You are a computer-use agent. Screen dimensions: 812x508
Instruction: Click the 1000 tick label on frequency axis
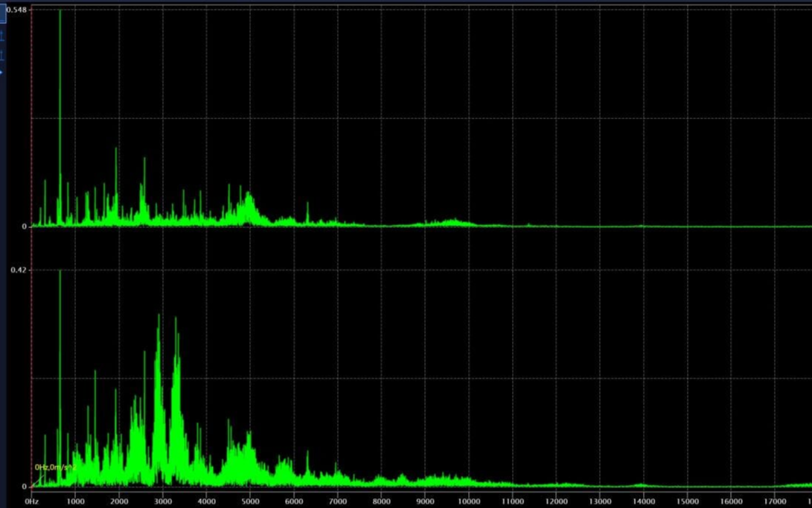click(75, 501)
